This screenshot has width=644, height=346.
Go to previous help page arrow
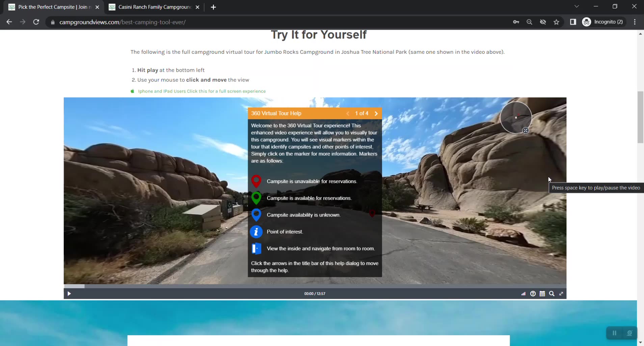point(348,114)
